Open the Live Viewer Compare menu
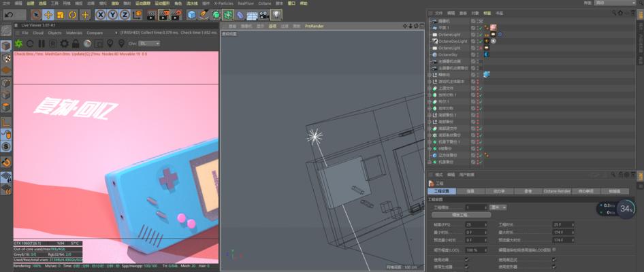 coord(95,33)
